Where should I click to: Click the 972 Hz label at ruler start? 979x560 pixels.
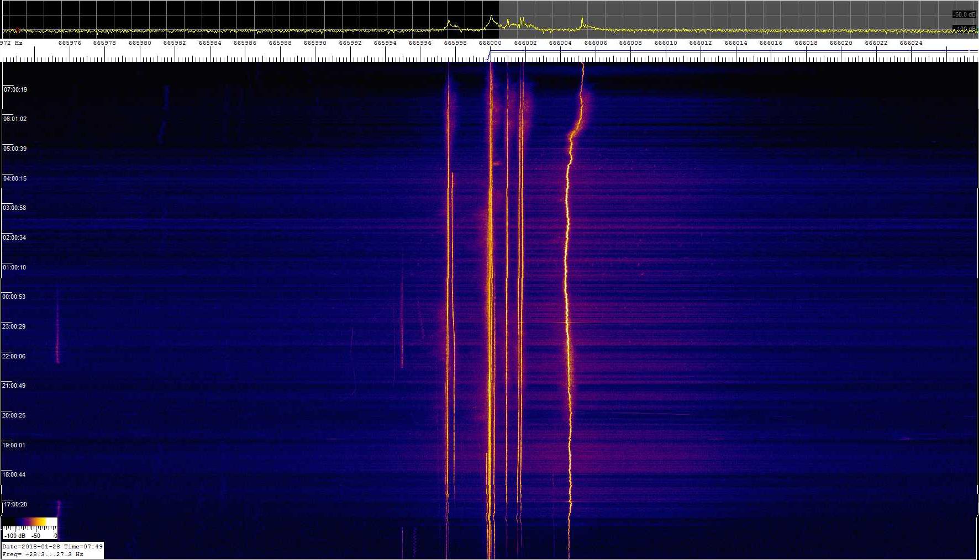(11, 43)
